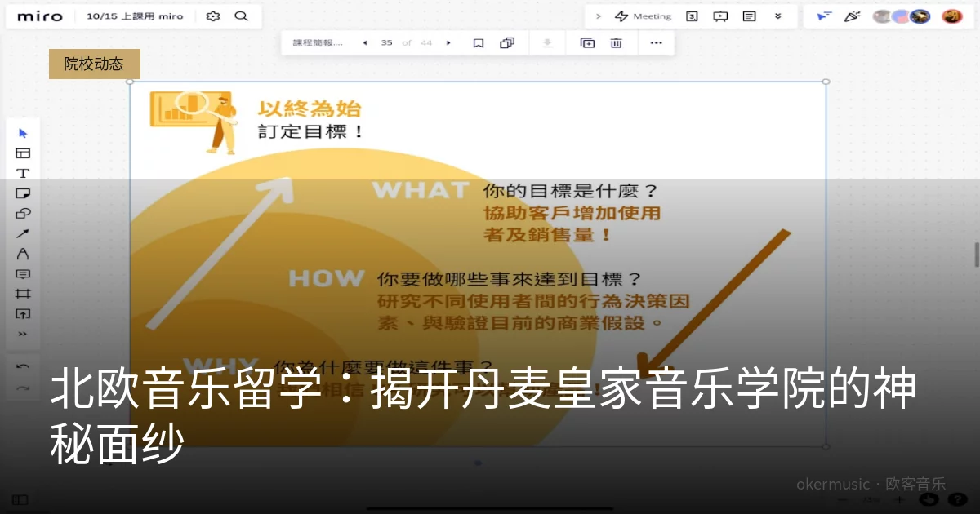
Task: Expand more tools in left toolbar
Action: [23, 334]
